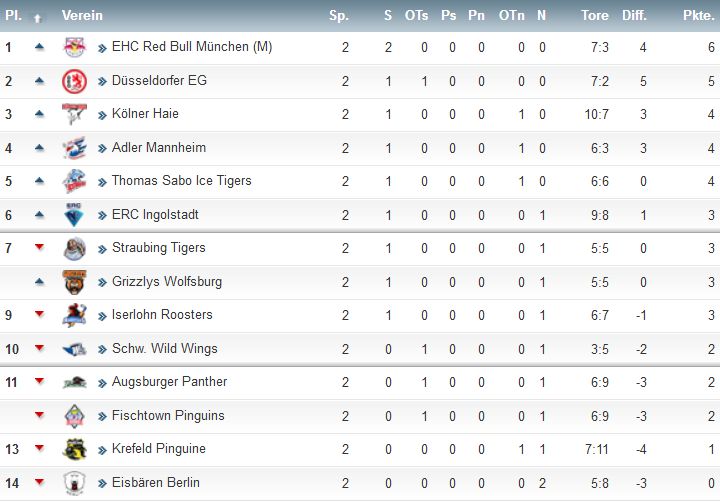
Task: Click the trend arrow header icon
Action: click(x=38, y=18)
